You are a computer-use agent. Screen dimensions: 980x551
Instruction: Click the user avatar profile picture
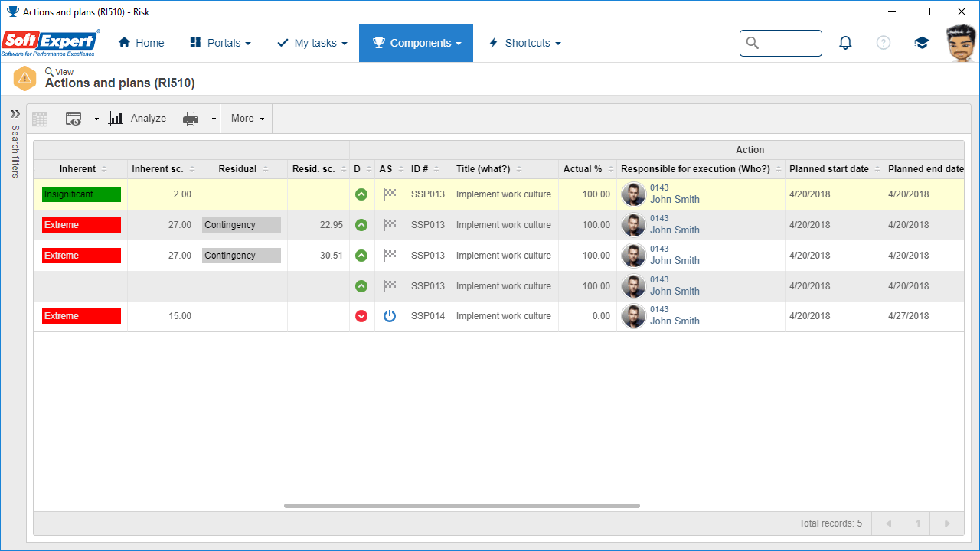pos(960,43)
